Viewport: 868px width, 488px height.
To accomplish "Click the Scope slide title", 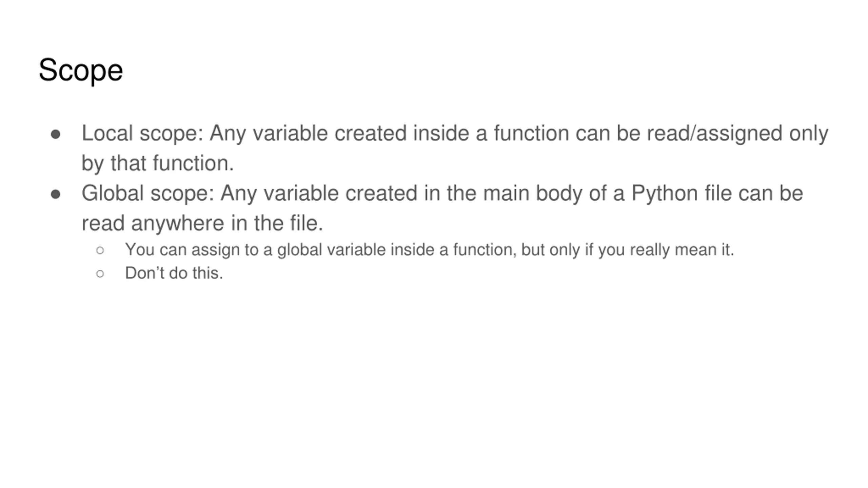I will click(x=81, y=70).
